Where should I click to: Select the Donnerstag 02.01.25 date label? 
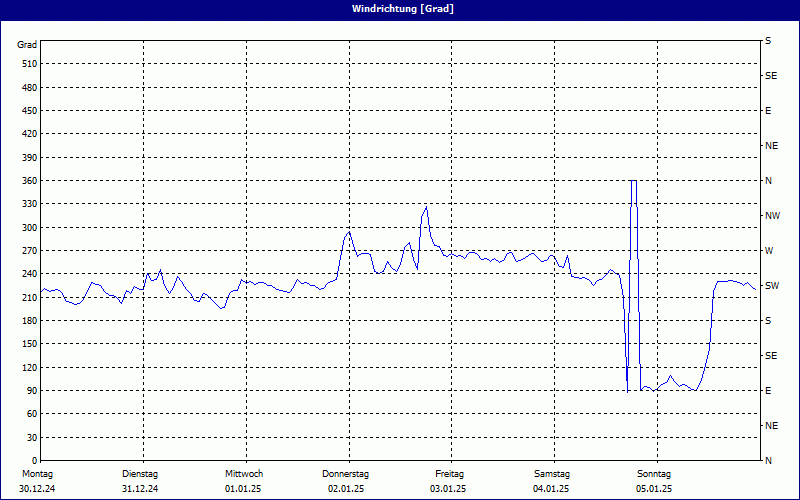point(346,481)
